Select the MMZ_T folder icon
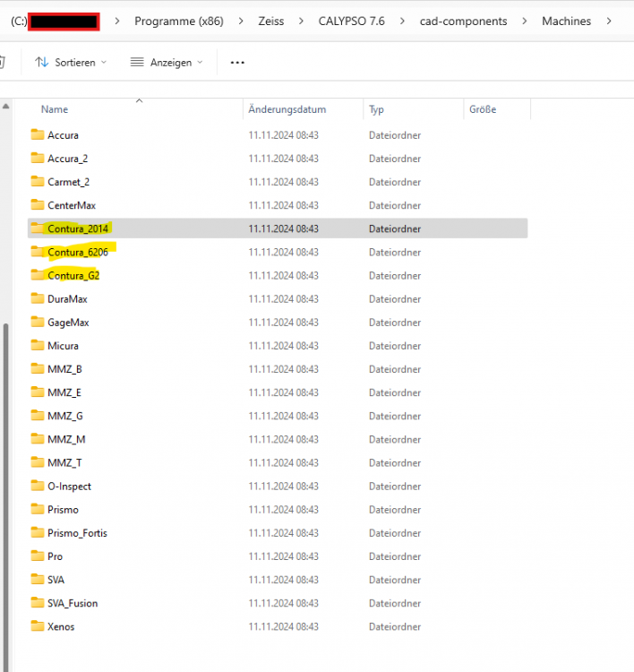 38,463
